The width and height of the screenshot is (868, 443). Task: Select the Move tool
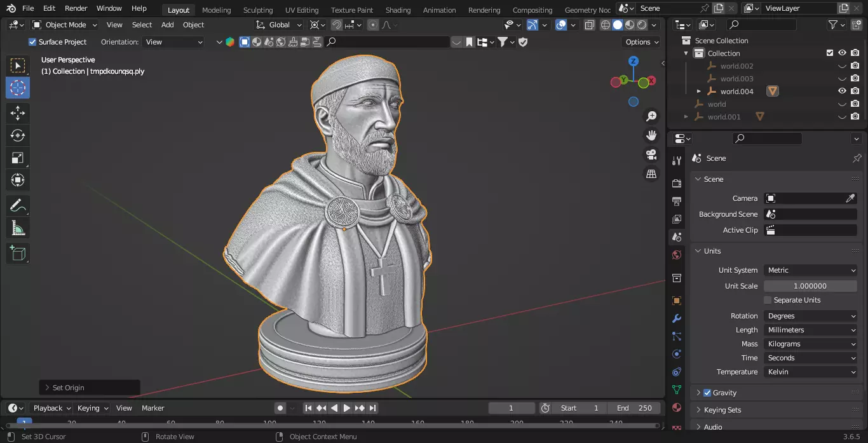pos(18,114)
